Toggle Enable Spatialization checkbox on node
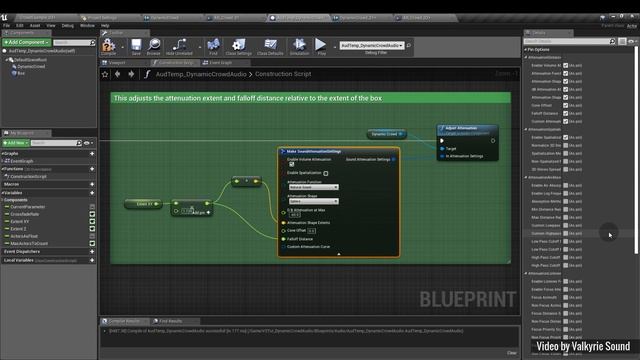 326,173
